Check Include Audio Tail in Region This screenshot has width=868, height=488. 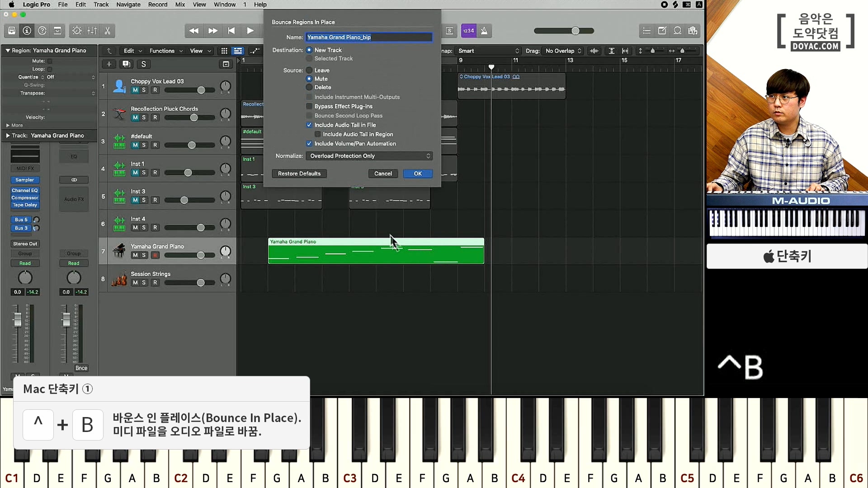[317, 134]
